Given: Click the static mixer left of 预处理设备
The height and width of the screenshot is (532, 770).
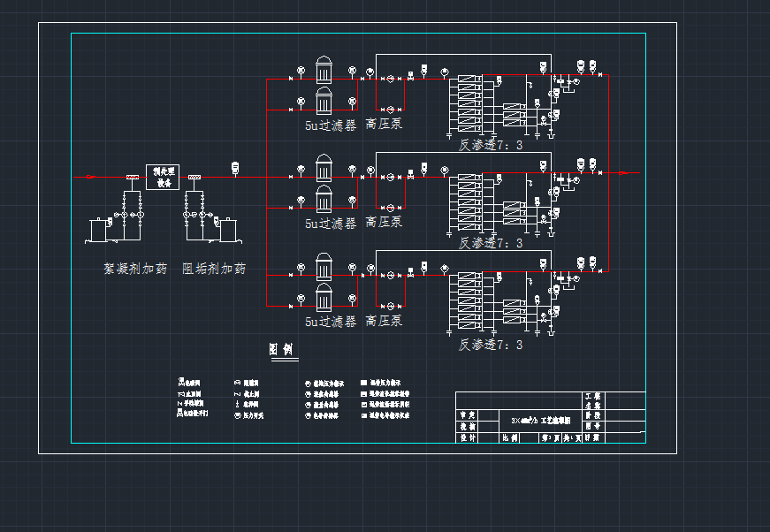Looking at the screenshot, I should coord(133,177).
